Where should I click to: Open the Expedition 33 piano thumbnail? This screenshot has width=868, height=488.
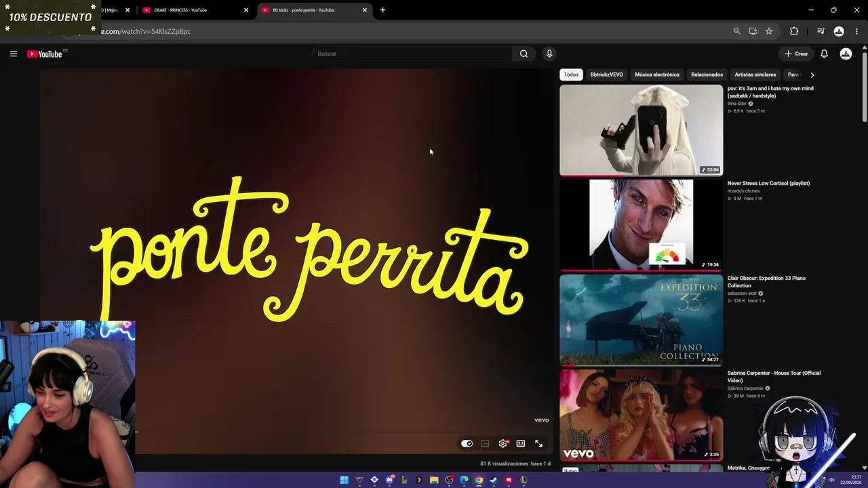(x=641, y=320)
